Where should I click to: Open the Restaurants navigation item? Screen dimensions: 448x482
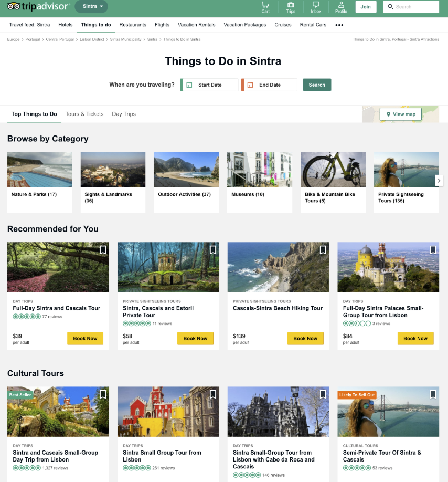click(133, 25)
